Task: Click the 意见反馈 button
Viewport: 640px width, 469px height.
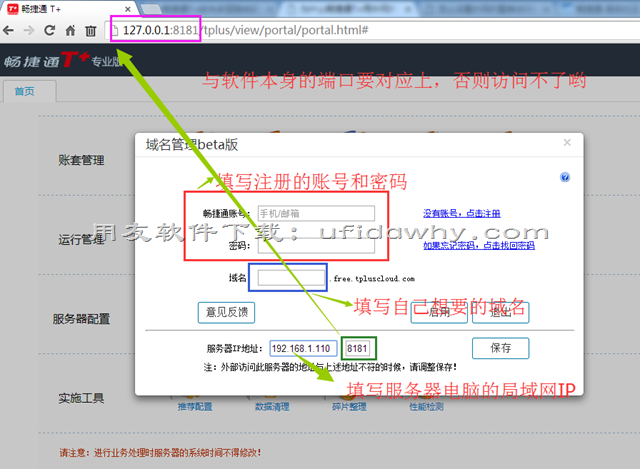Action: (x=227, y=313)
